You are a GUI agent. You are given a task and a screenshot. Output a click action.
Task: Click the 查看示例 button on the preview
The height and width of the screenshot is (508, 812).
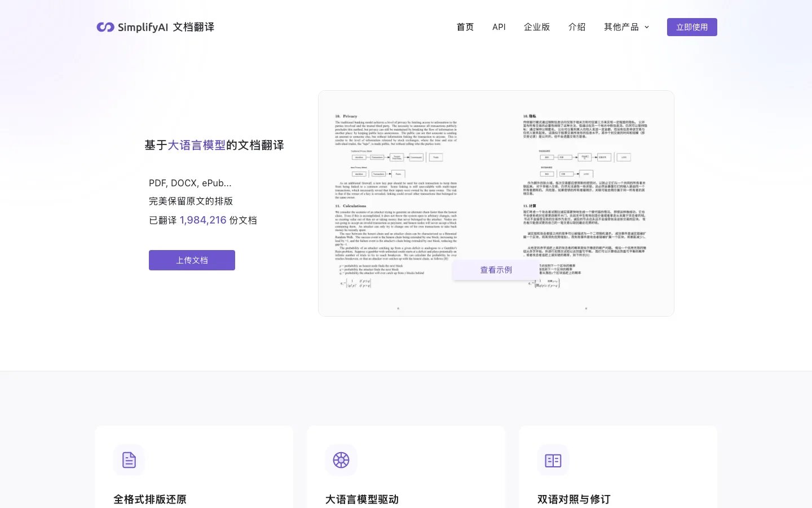[496, 270]
